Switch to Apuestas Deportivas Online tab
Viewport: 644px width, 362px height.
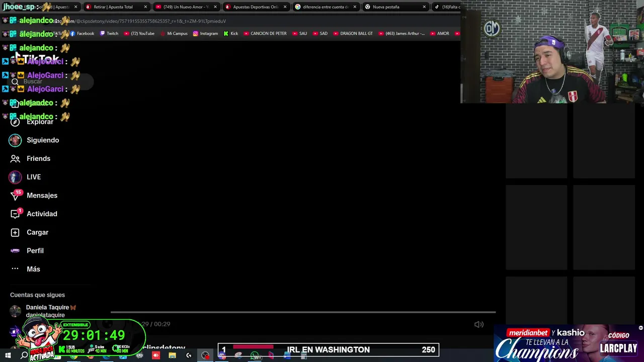click(256, 7)
